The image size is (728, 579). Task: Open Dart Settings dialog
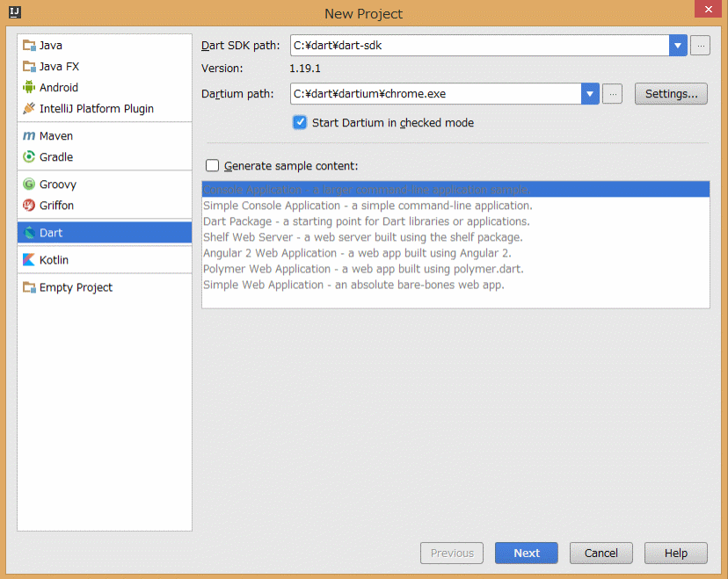point(671,94)
